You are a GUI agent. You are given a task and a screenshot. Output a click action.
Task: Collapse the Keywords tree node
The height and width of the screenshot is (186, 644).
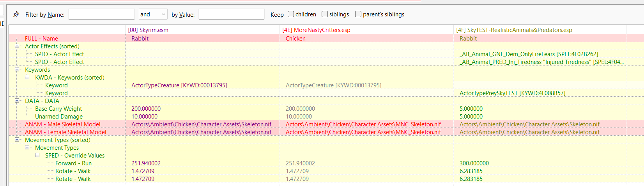[17, 69]
